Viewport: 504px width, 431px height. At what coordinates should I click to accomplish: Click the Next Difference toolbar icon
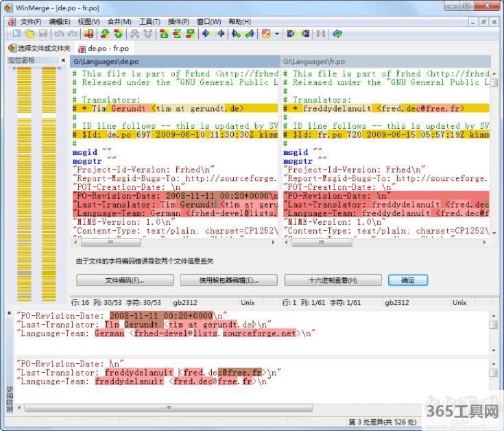pyautogui.click(x=103, y=34)
